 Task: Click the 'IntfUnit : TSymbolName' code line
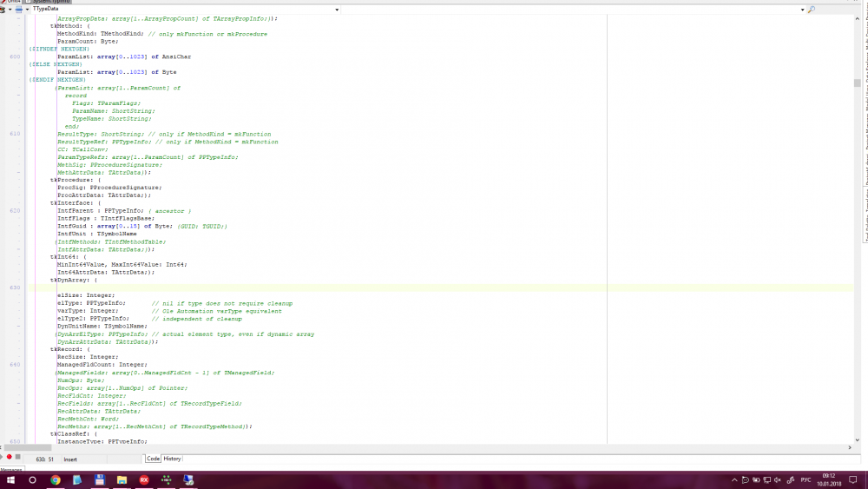point(97,234)
